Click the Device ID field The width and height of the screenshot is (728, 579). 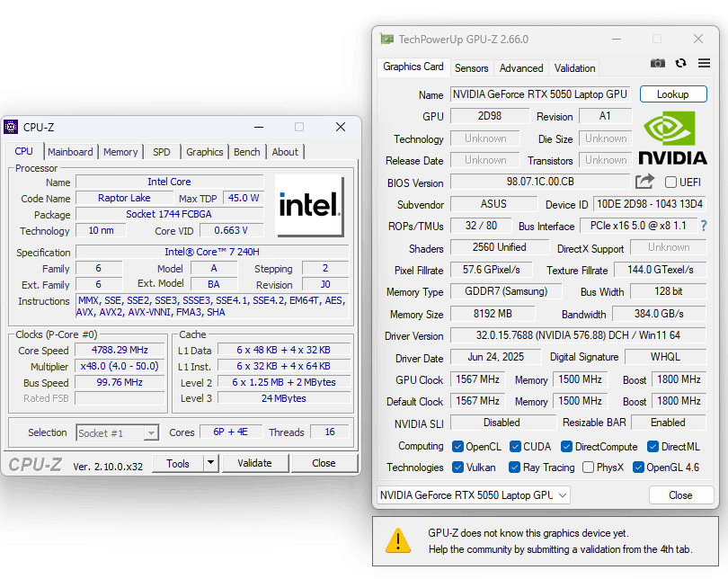tap(650, 204)
